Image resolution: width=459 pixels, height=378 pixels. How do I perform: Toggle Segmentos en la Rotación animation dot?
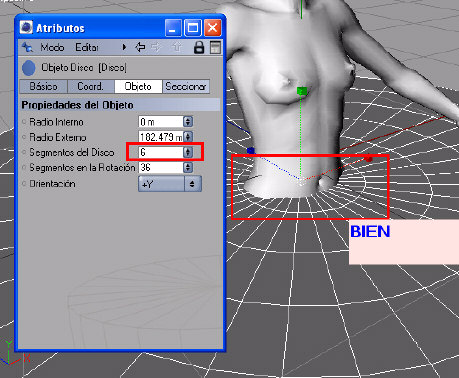(x=24, y=167)
